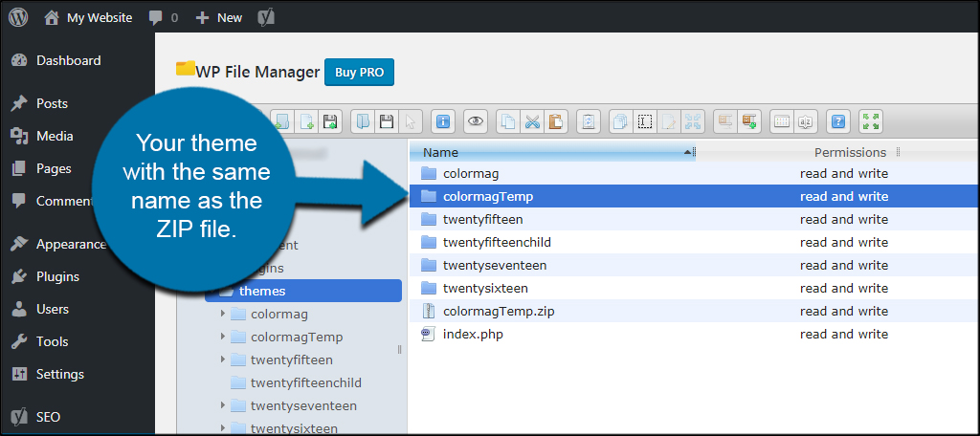Viewport: 980px width, 436px height.
Task: Expand twentyseventeen in the folder tree
Action: click(222, 405)
